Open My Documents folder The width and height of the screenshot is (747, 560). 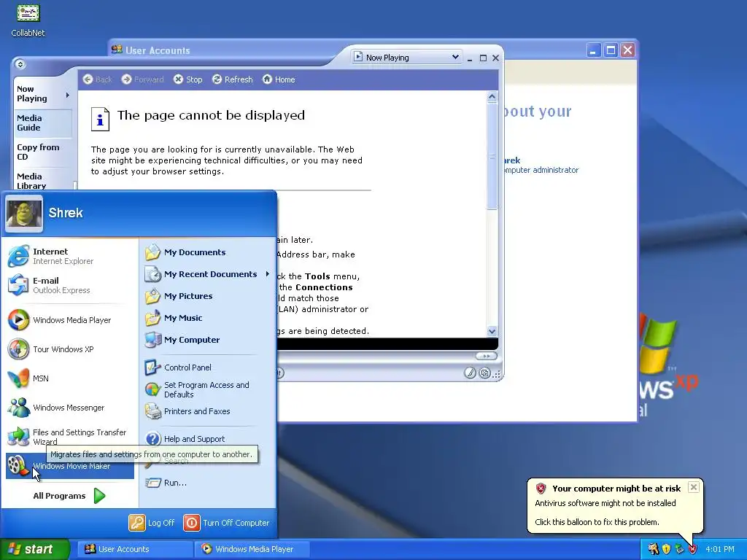point(206,252)
